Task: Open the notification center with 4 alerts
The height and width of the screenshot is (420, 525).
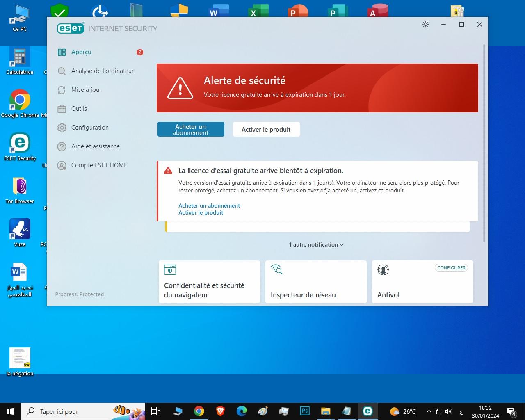Action: coord(511,412)
